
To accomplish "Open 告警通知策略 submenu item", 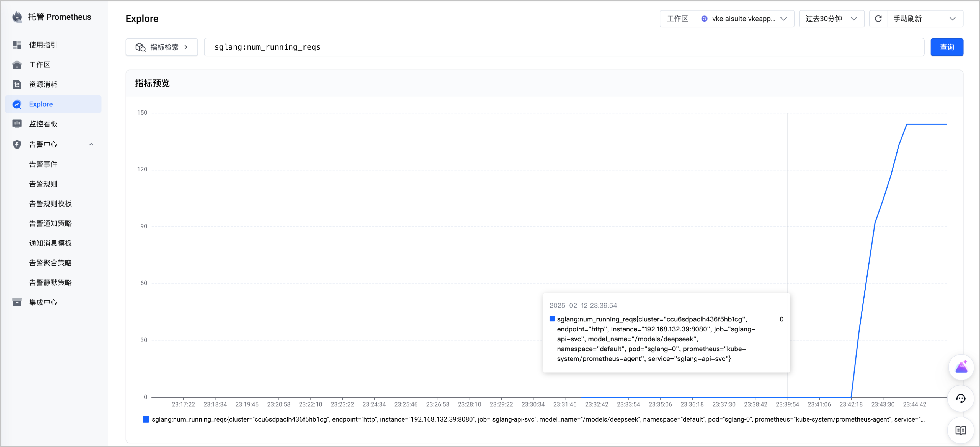I will click(x=51, y=224).
